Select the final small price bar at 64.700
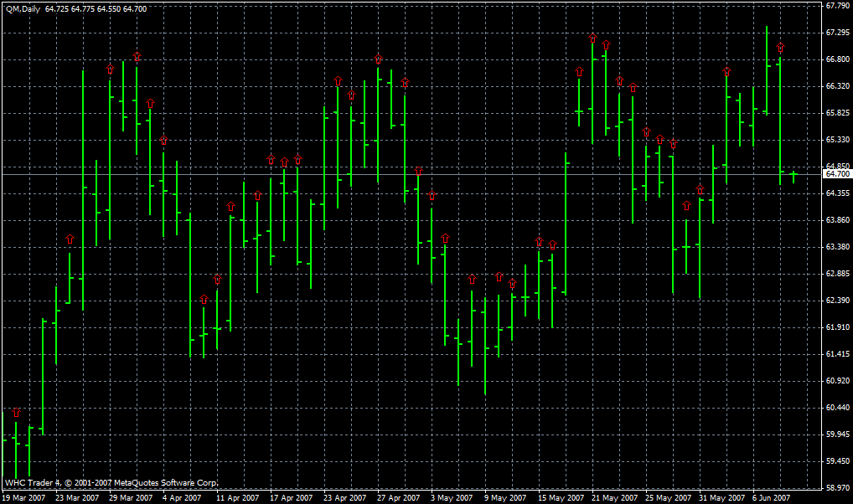Image resolution: width=853 pixels, height=504 pixels. point(794,176)
